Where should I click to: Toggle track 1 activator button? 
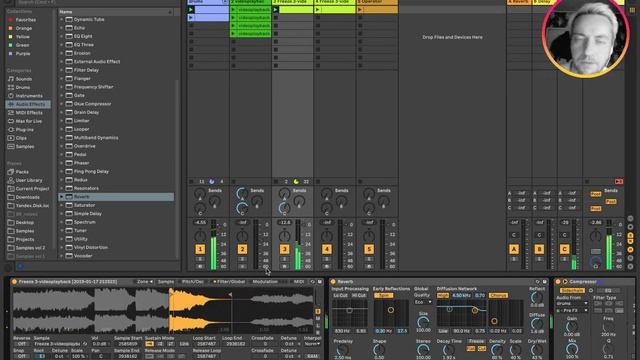(x=200, y=249)
